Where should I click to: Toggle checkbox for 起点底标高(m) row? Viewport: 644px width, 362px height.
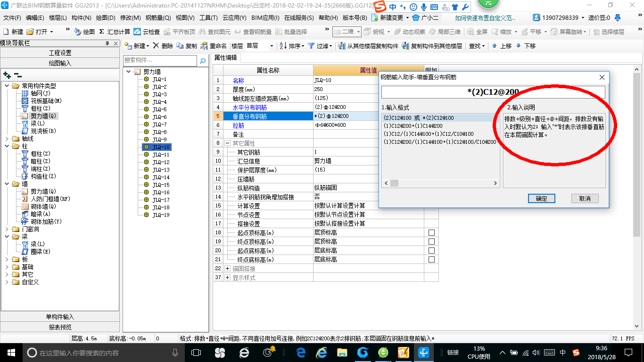tap(431, 250)
